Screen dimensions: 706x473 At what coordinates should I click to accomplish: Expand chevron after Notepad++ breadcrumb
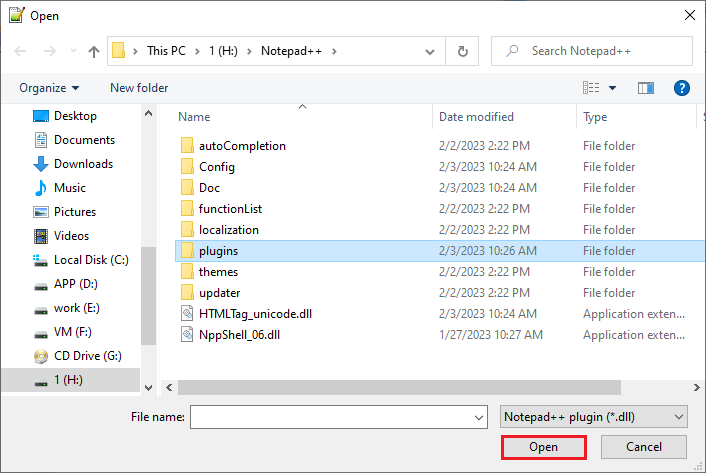(x=334, y=51)
